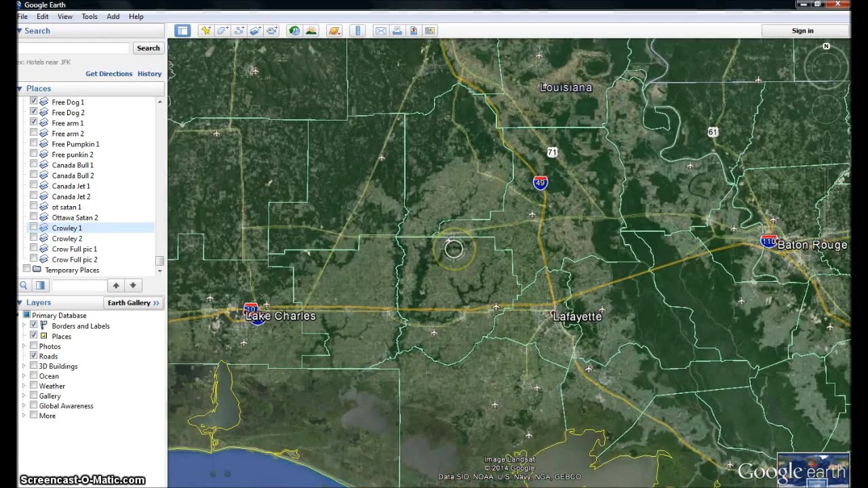Click the Primary Database globe icon
Screen dimensions: 868x488
(x=26, y=315)
